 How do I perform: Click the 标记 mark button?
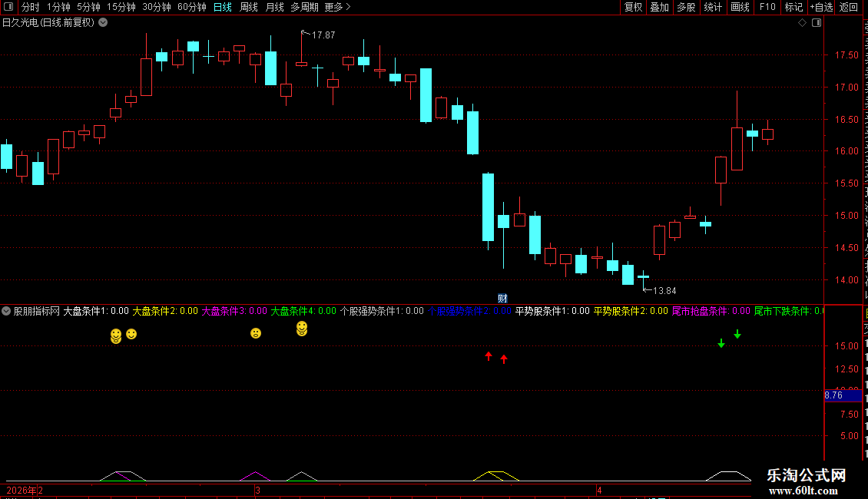793,7
